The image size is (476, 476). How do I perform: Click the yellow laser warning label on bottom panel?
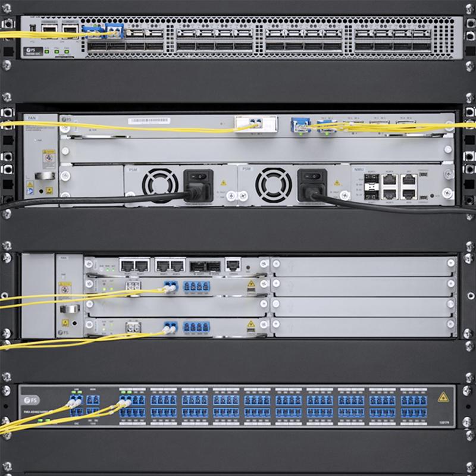coord(443,396)
